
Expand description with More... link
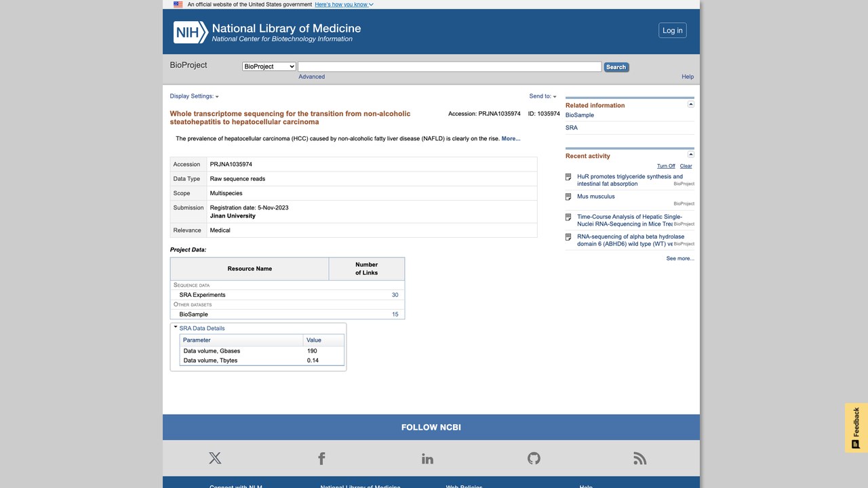coord(511,138)
